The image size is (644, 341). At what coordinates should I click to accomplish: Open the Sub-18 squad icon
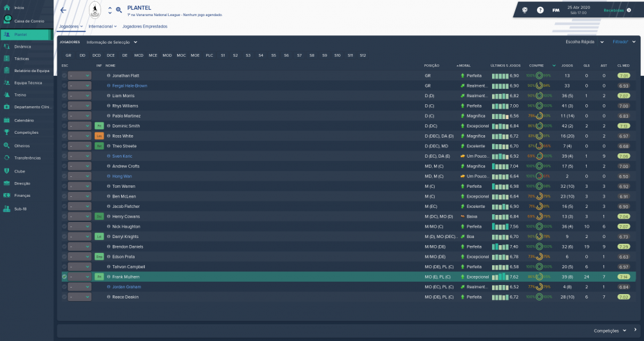(x=6, y=208)
